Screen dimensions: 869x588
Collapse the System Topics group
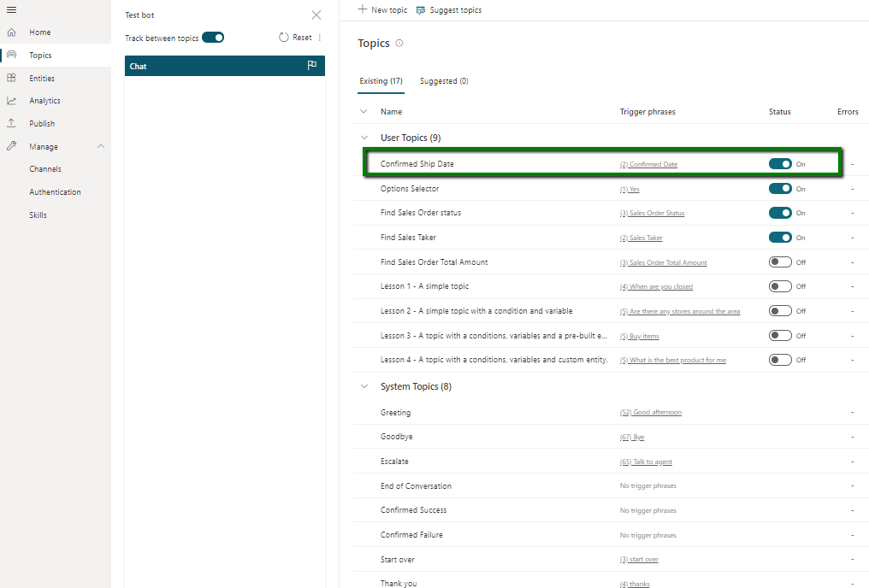pos(364,386)
